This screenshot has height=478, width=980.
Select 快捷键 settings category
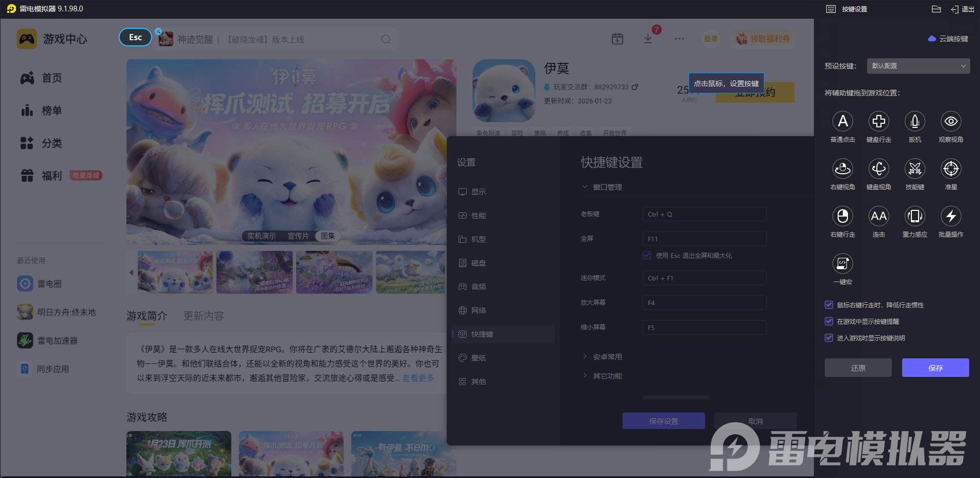(503, 334)
